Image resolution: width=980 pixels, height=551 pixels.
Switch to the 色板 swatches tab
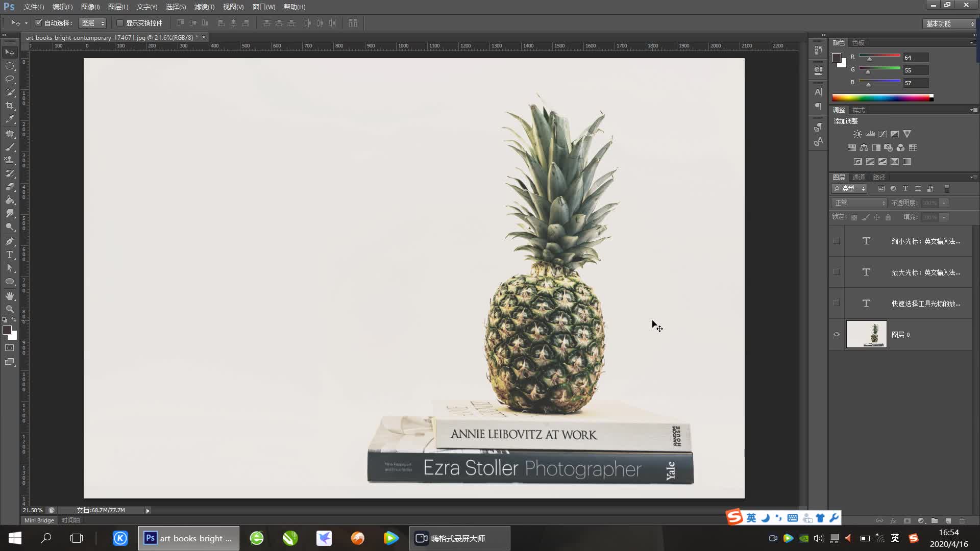[x=858, y=42]
